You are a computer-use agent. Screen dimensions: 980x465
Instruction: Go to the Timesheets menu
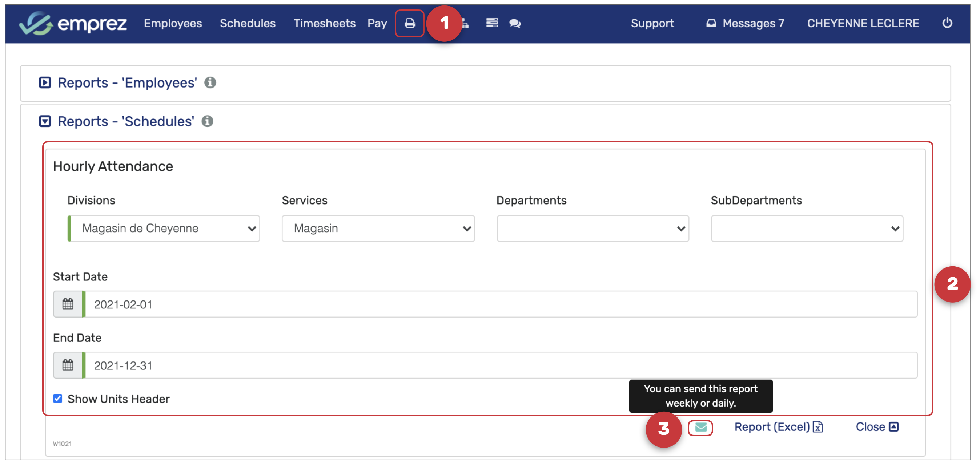click(324, 24)
